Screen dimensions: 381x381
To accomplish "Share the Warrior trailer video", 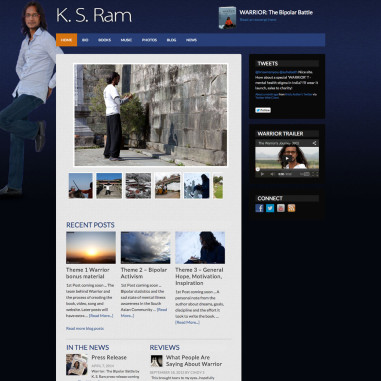I will tap(314, 143).
